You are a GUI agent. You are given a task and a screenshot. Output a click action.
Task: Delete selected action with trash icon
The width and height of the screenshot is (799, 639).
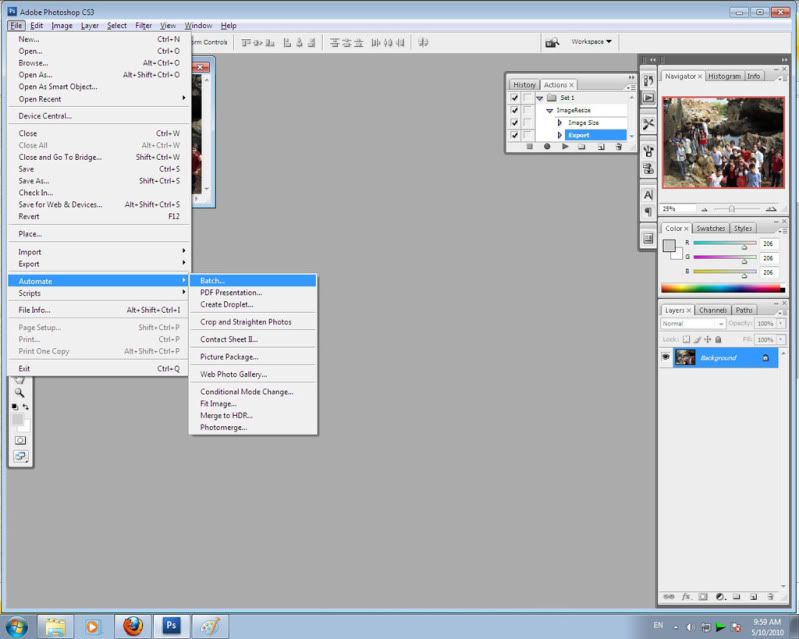click(x=619, y=147)
